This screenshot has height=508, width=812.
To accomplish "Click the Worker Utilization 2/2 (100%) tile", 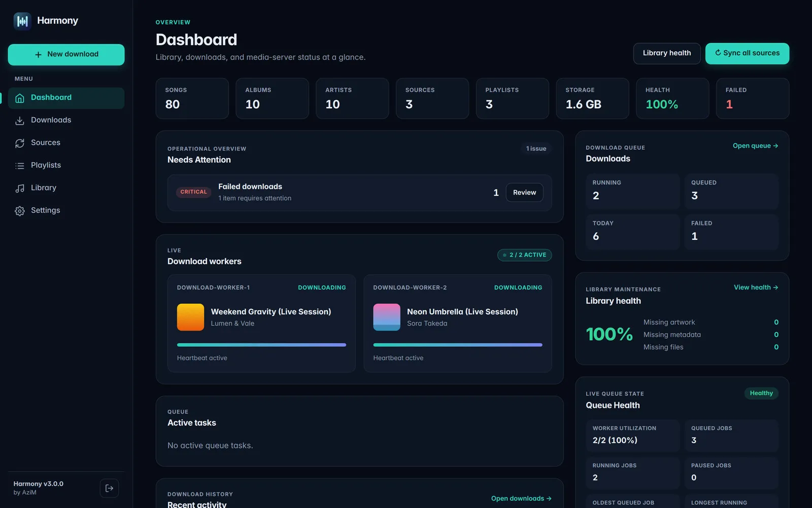I will (x=632, y=435).
